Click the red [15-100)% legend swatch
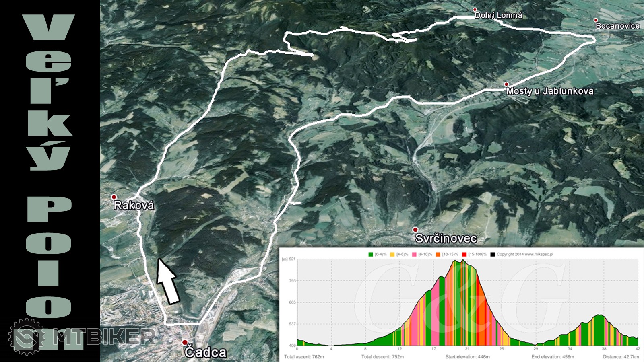Screen dimensions: 644x362 point(464,254)
